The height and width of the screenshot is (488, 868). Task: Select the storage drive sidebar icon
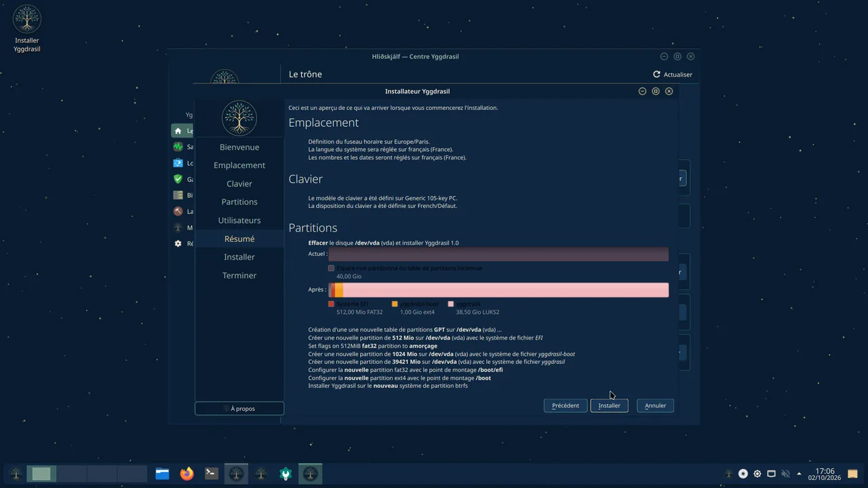pos(178,195)
